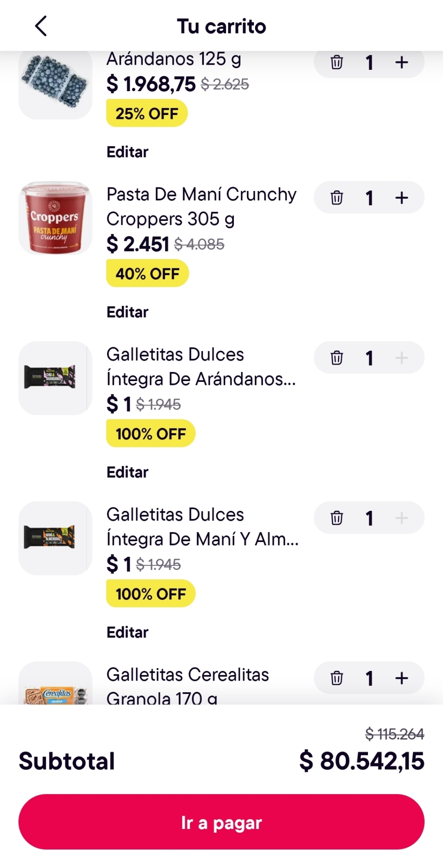Edit Galletitas Íntegra De Arándanos item
Screen dimensions: 443x868
(128, 473)
